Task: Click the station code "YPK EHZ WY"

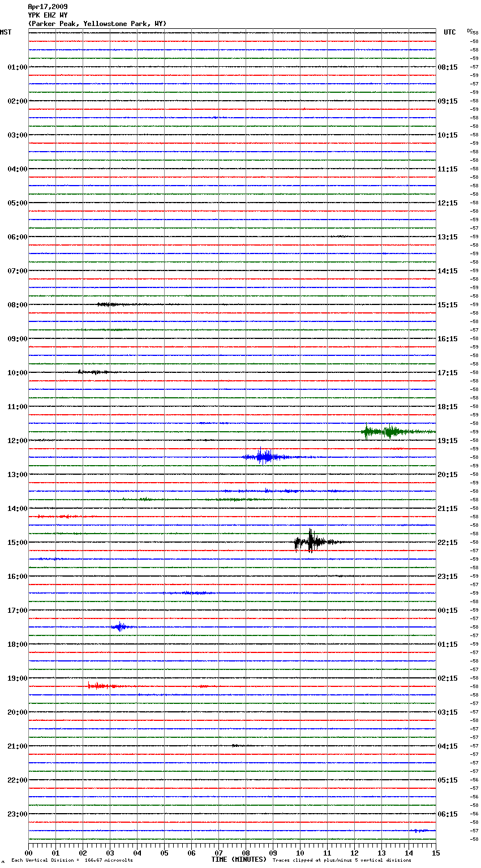Action: tap(48, 15)
